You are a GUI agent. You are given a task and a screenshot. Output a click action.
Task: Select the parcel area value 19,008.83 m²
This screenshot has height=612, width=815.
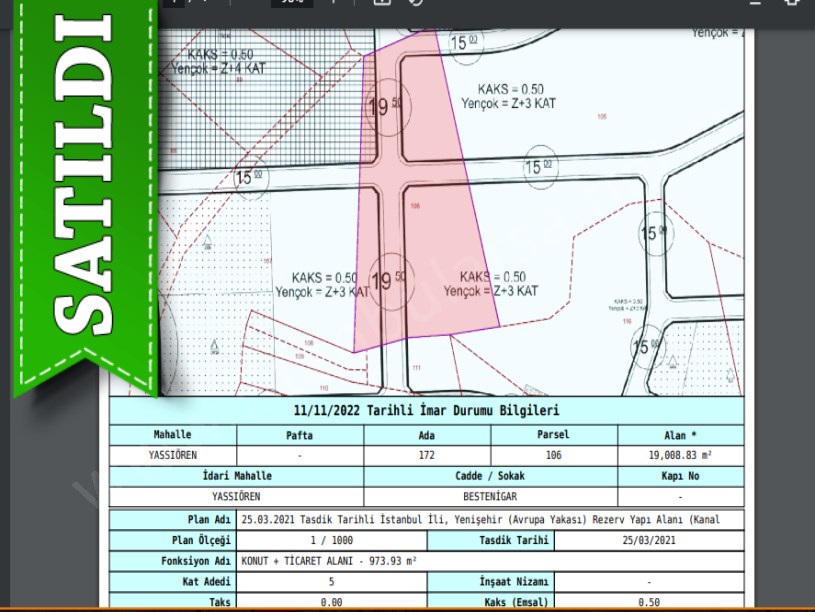point(680,455)
